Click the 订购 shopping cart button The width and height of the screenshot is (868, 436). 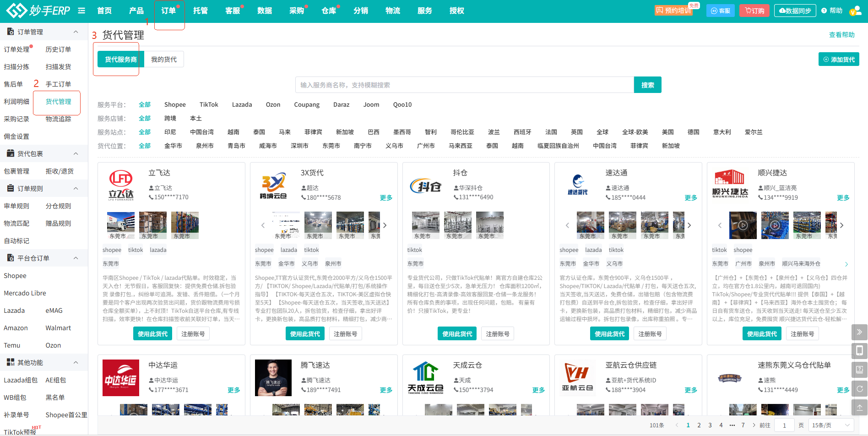pos(754,11)
